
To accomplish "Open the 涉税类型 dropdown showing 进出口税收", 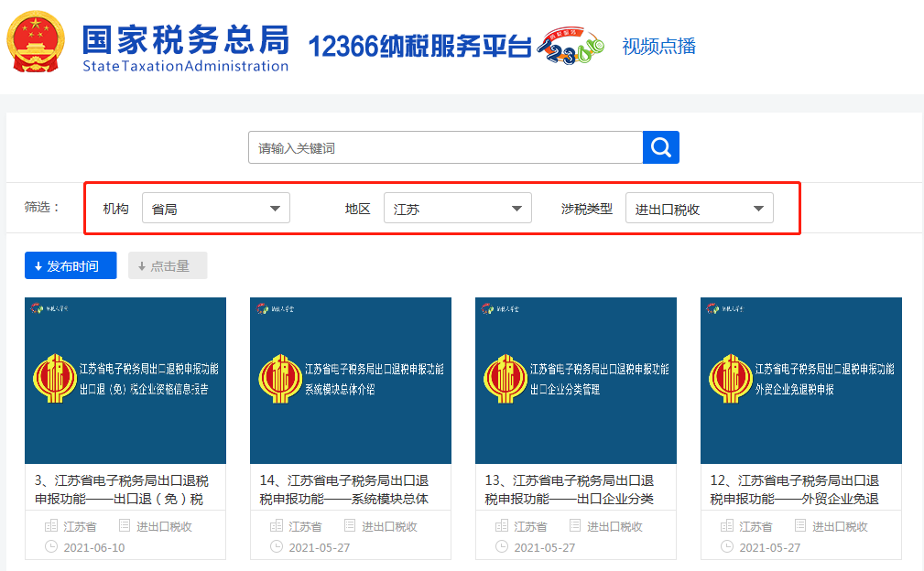I will 699,208.
